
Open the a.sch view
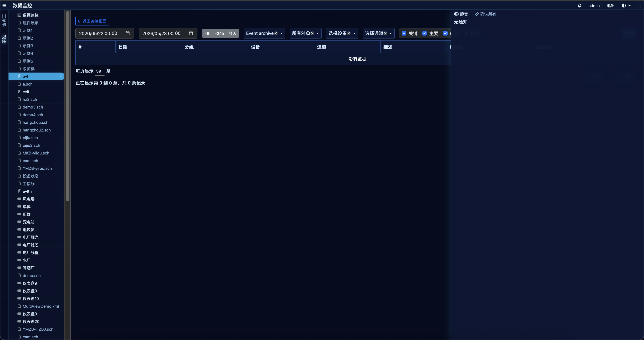(x=27, y=84)
